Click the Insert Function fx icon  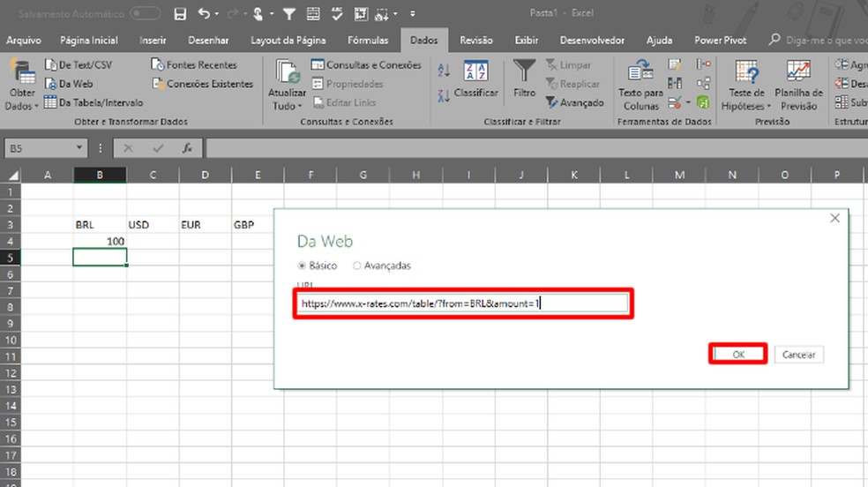pyautogui.click(x=187, y=148)
